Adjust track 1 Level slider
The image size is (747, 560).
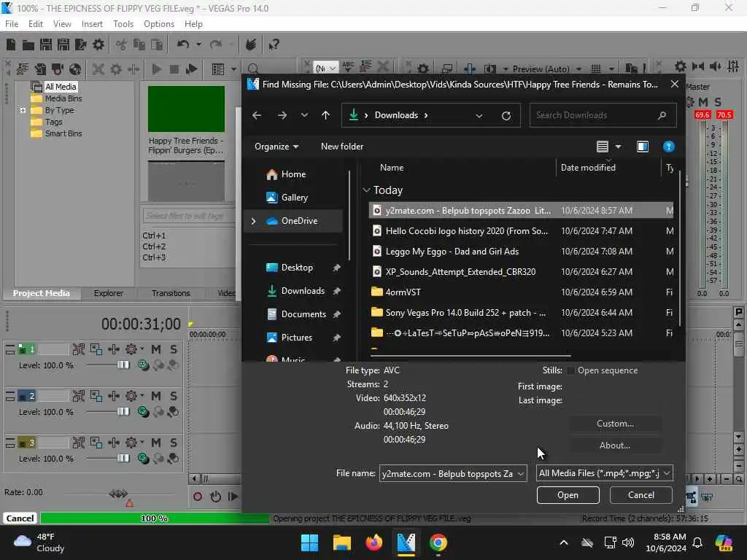pyautogui.click(x=123, y=365)
